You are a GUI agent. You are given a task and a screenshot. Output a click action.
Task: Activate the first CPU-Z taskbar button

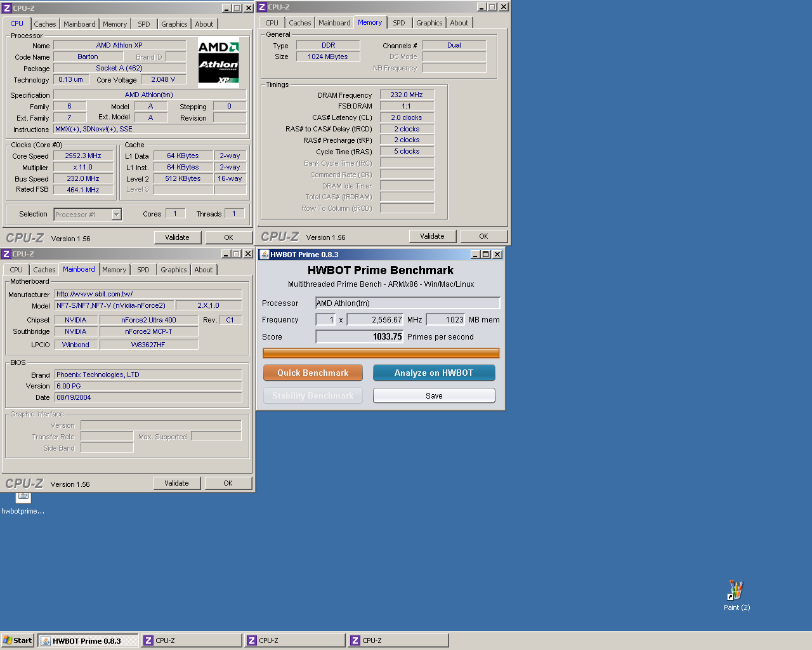pos(192,640)
